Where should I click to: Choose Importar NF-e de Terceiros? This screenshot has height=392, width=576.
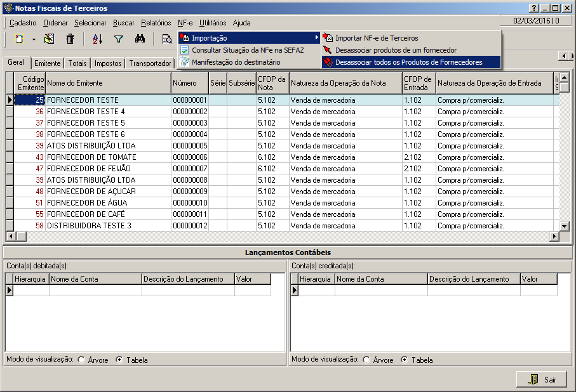pos(377,38)
